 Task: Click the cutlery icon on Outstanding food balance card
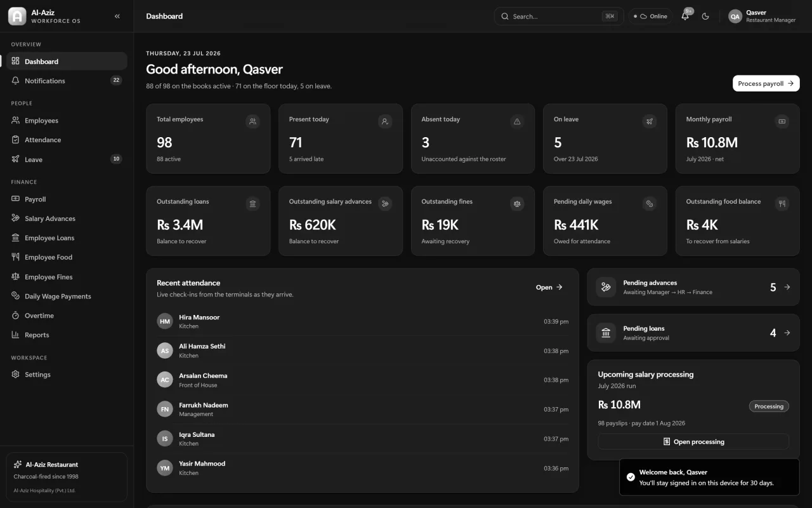click(782, 204)
